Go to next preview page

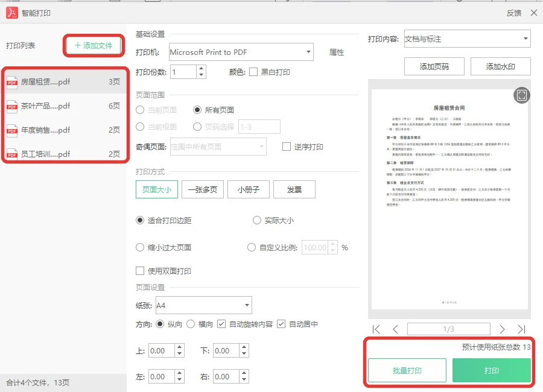coord(502,329)
